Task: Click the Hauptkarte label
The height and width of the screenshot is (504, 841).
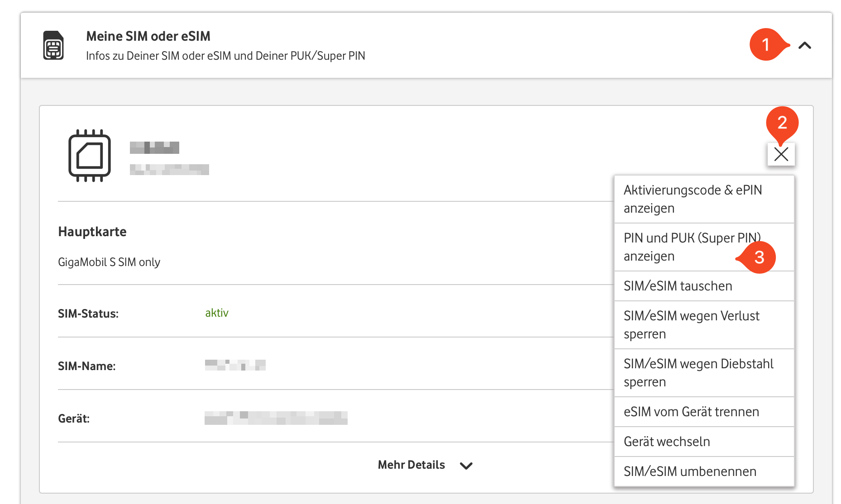Action: (92, 232)
